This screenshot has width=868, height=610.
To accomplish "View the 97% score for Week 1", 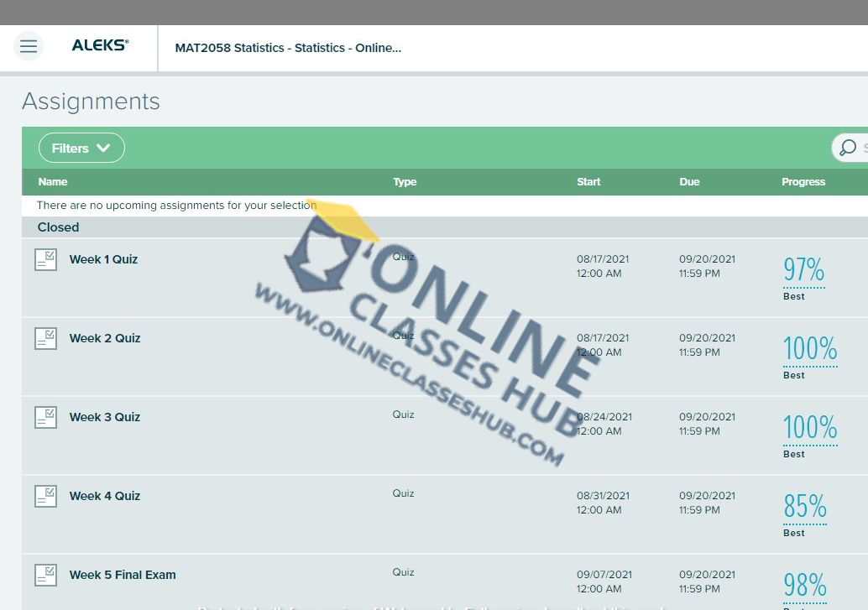I will (x=803, y=270).
